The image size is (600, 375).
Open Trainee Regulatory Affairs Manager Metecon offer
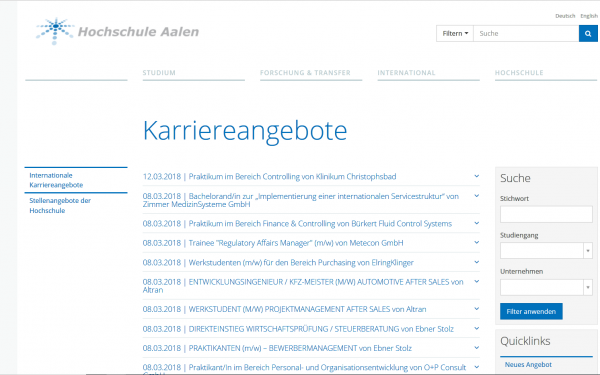pyautogui.click(x=273, y=243)
